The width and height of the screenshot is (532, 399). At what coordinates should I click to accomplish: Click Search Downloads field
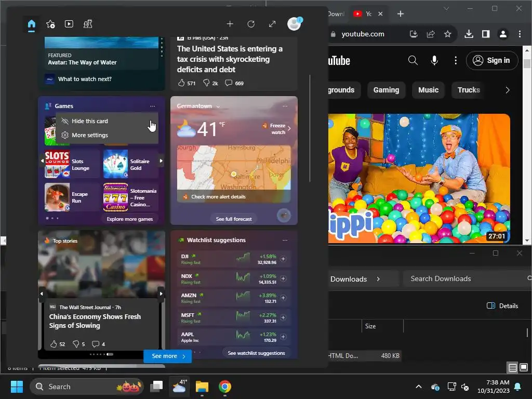468,278
